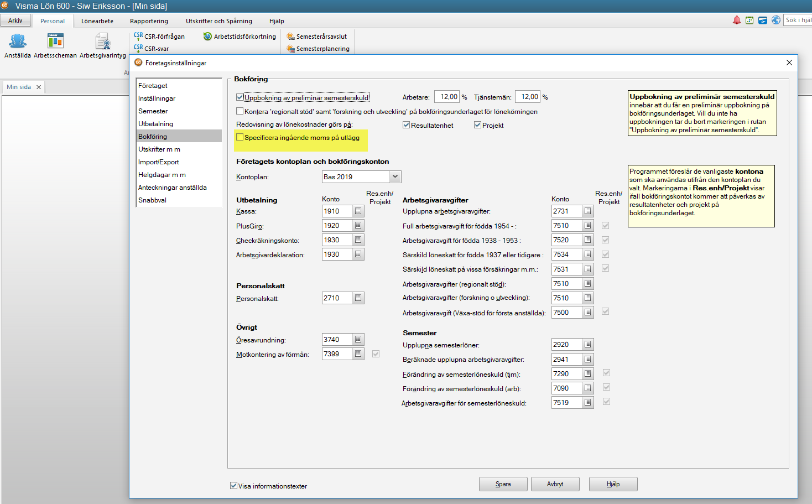Edit Tjänstemän percentage field

coord(528,97)
